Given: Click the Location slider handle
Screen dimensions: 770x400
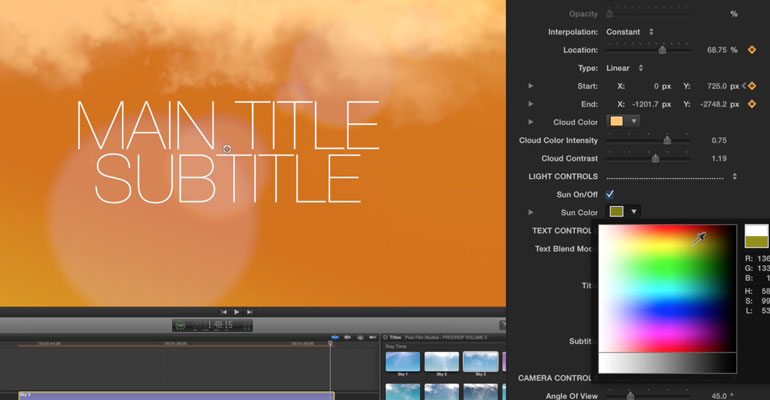Looking at the screenshot, I should [x=662, y=50].
